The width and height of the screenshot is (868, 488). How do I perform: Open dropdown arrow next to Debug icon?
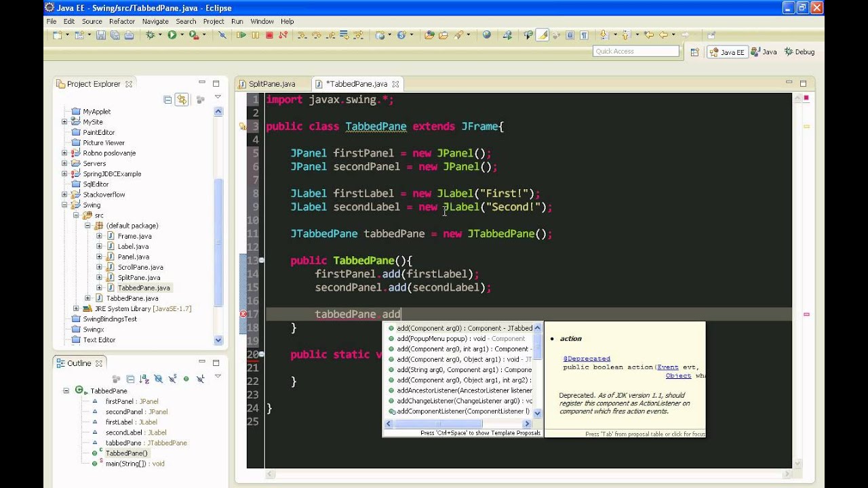[x=159, y=35]
